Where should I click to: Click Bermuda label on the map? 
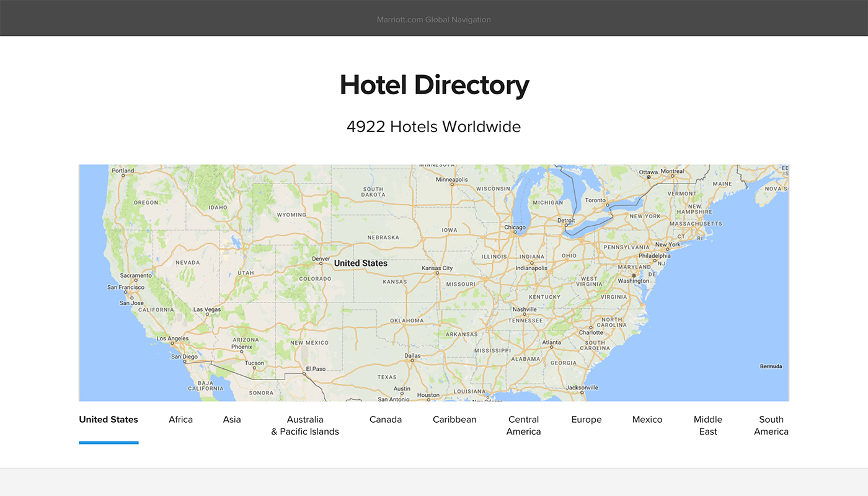[771, 366]
